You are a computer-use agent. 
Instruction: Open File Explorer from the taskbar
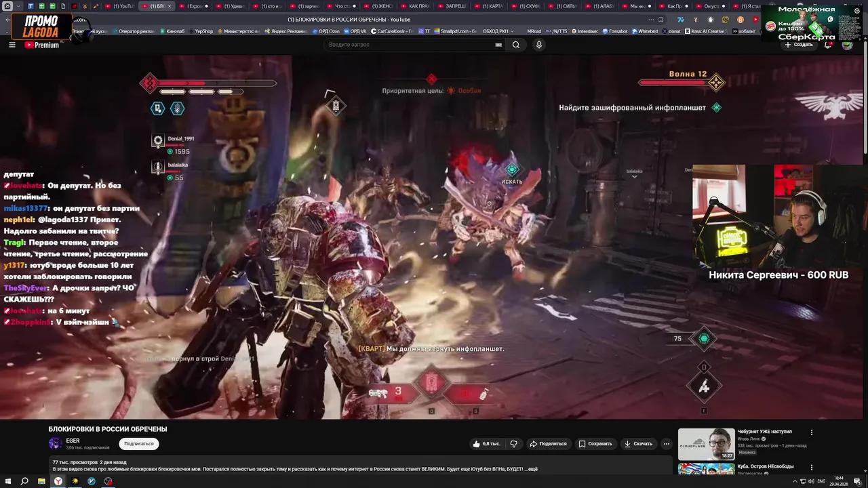(41, 481)
